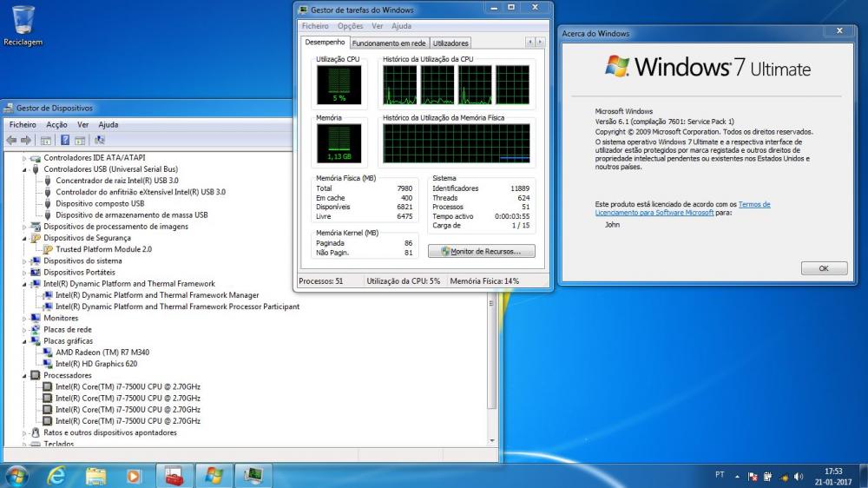Click the Help icon in Device Manager toolbar
The height and width of the screenshot is (488, 868).
tap(64, 140)
